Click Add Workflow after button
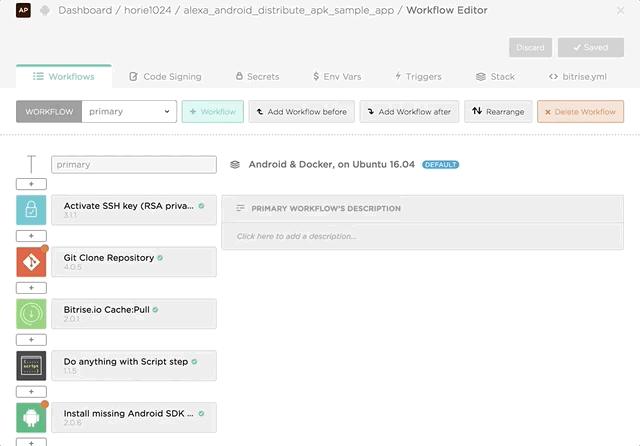This screenshot has width=640, height=446. tap(409, 111)
